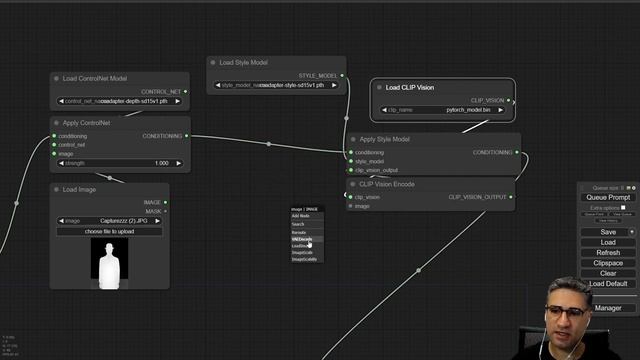Select previous style_model_name arrow
640x360 pixels.
tap(218, 85)
